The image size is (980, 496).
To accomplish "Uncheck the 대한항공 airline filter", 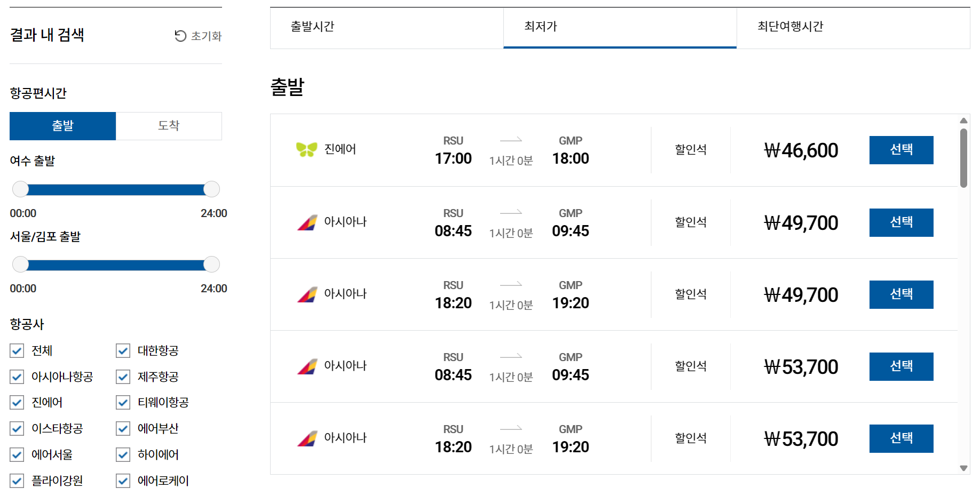I will [x=123, y=350].
